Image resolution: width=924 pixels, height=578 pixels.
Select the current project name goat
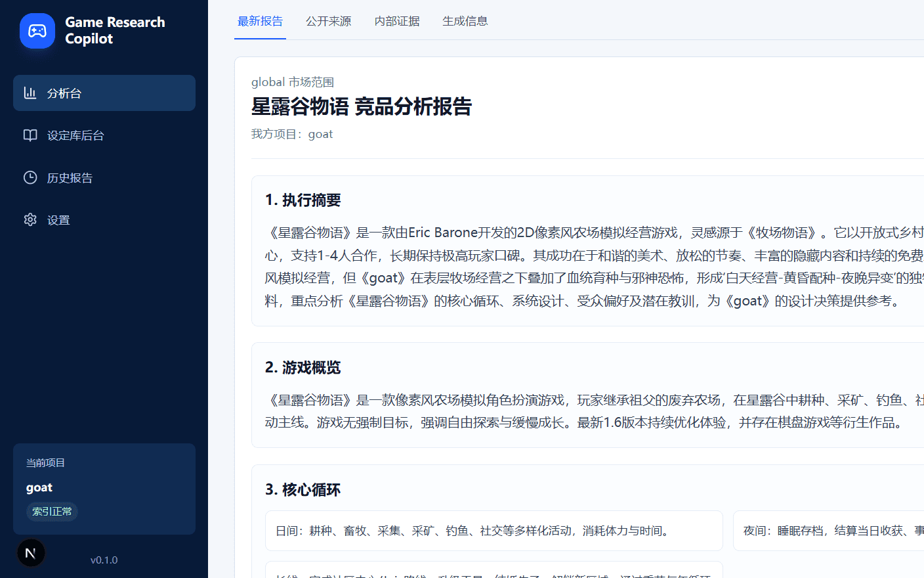coord(39,487)
